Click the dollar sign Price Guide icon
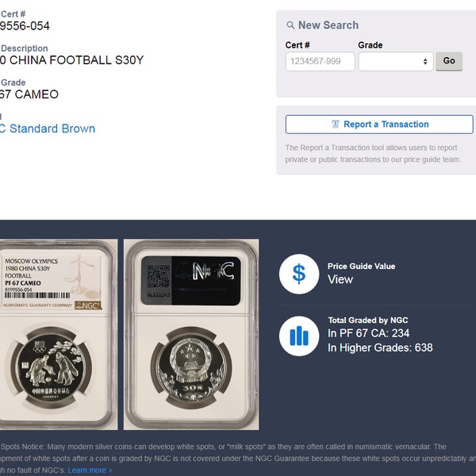This screenshot has height=476, width=476. (x=299, y=274)
